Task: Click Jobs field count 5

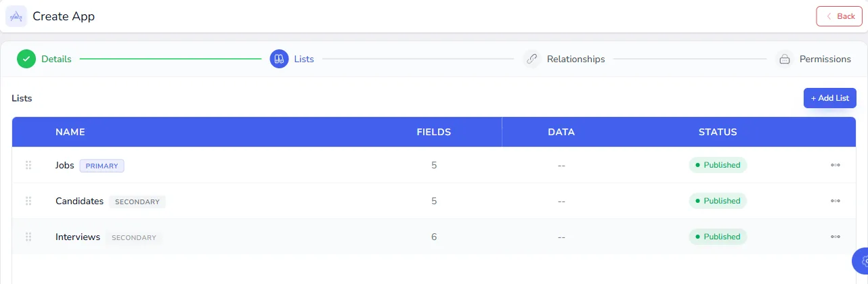Action: click(x=434, y=165)
